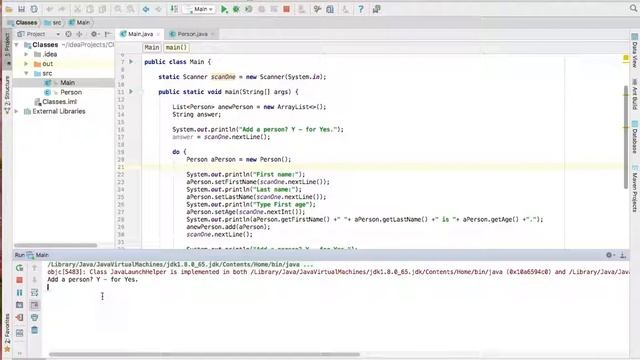640x360 pixels.
Task: Click the Exit icon in the Run panel
Action: pyautogui.click(x=19, y=318)
